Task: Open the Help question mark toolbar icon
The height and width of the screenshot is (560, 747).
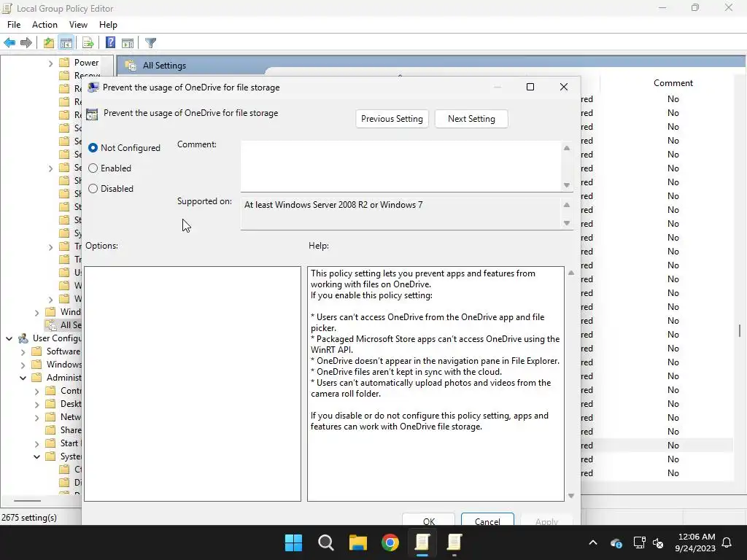Action: [x=111, y=43]
